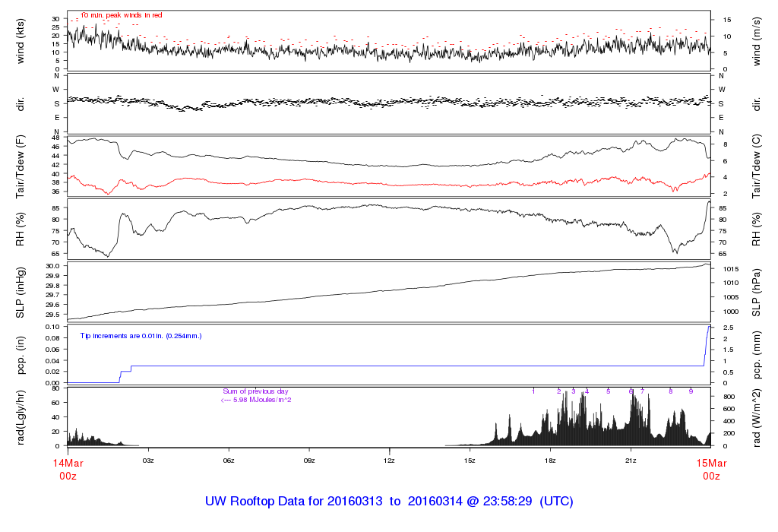Click the UW Rooftop Data chart title
The height and width of the screenshot is (532, 778).
pyautogui.click(x=389, y=502)
